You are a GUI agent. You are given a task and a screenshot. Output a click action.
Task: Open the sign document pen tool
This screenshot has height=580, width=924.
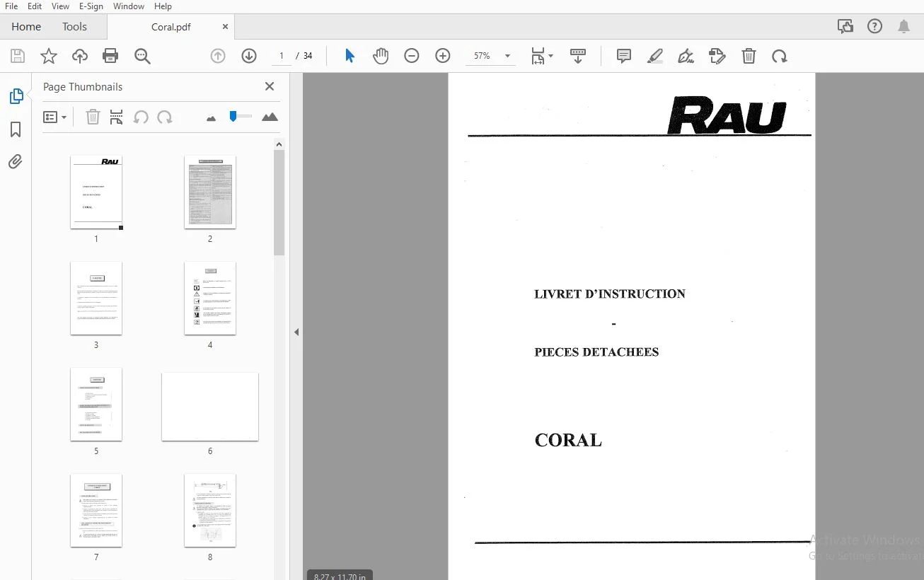[686, 56]
